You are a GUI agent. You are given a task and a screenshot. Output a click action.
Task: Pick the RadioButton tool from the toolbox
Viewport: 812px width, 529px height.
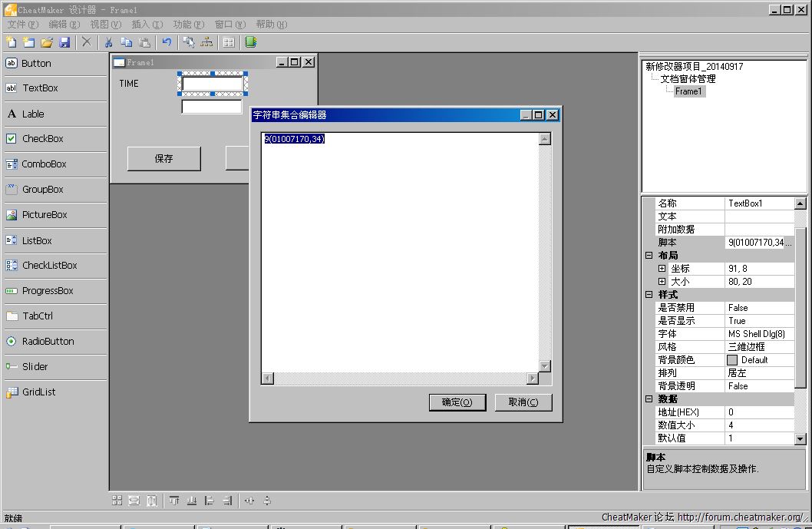pyautogui.click(x=48, y=342)
